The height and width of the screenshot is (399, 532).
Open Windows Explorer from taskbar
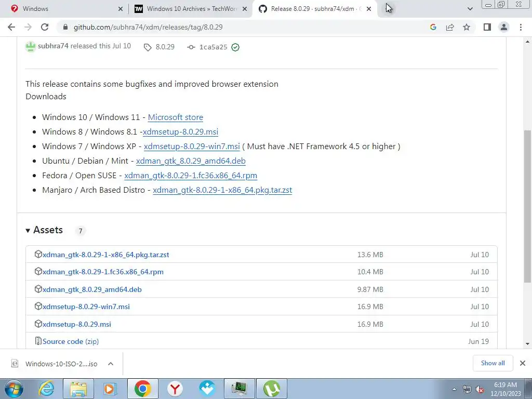point(78,389)
